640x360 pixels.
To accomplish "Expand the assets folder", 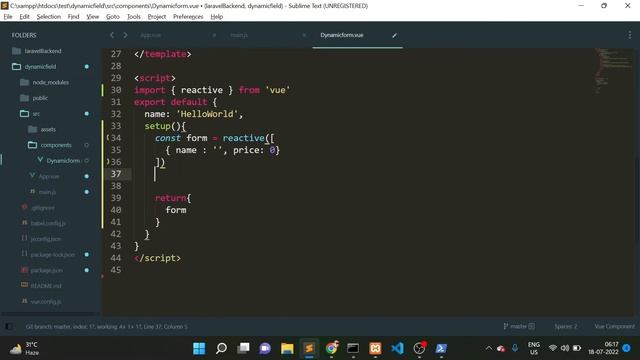I will pos(48,129).
